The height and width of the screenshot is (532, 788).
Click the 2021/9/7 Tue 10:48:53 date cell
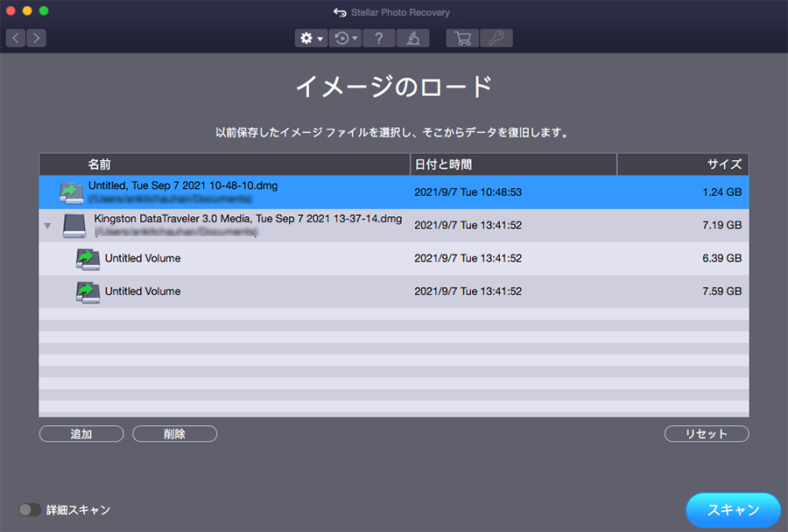click(x=468, y=192)
